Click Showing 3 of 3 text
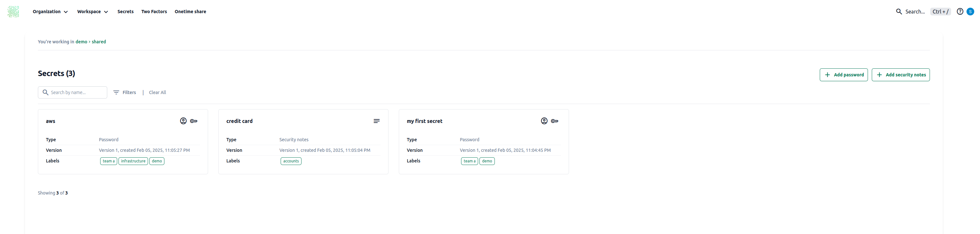Image resolution: width=980 pixels, height=234 pixels. click(53, 193)
